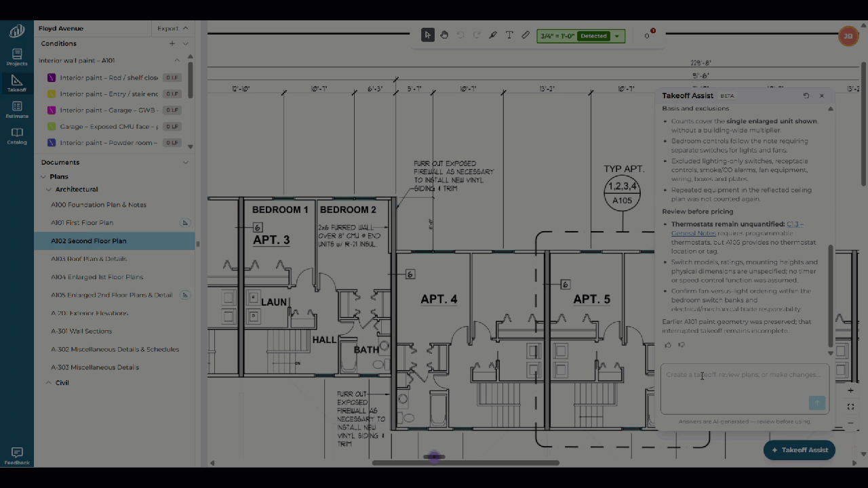
Task: Open the notification indicator with red badge
Action: pyautogui.click(x=648, y=35)
